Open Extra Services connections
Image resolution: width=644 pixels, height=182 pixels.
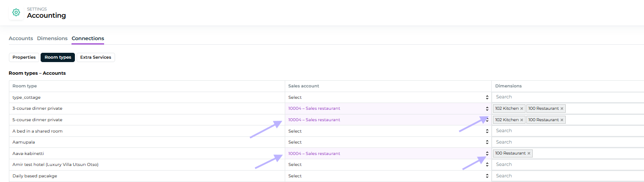tap(96, 57)
